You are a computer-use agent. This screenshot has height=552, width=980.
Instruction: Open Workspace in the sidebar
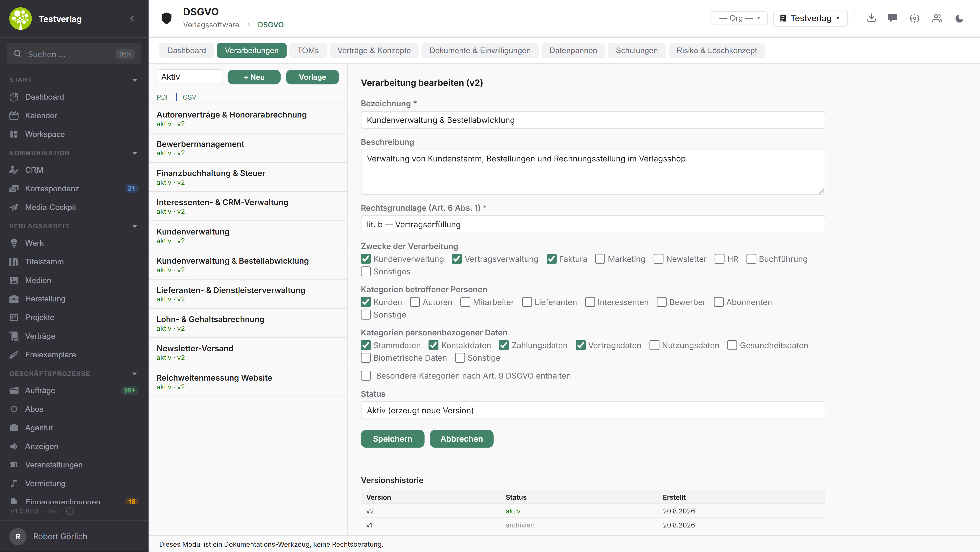(x=74, y=134)
